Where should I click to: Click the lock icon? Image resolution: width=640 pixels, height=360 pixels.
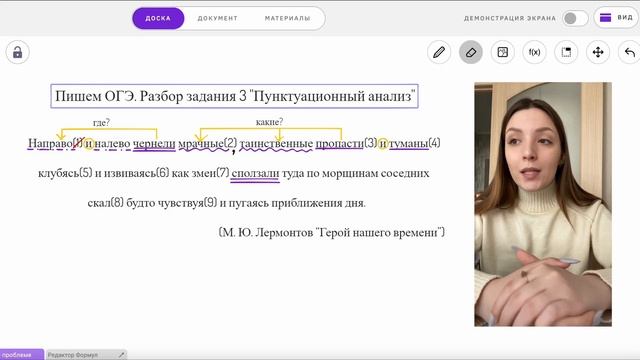pyautogui.click(x=18, y=52)
